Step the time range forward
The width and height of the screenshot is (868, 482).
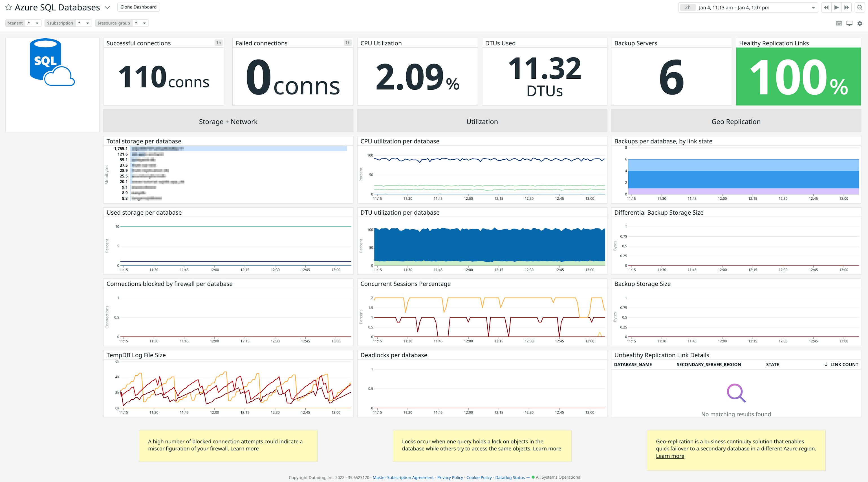pyautogui.click(x=847, y=7)
